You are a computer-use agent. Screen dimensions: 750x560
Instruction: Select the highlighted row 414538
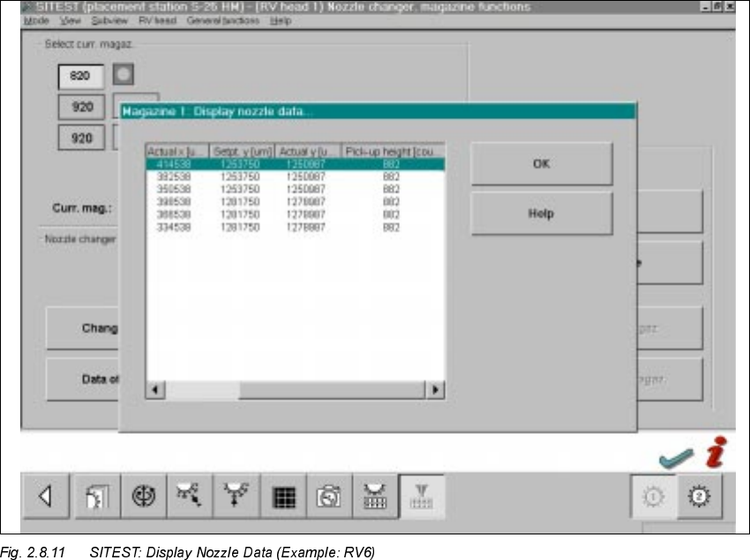(x=296, y=165)
